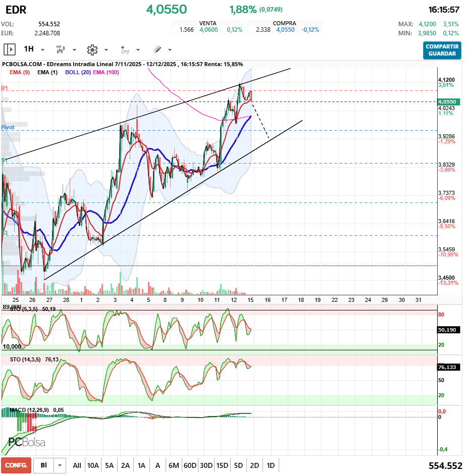The height and width of the screenshot is (476, 469).
Task: Expand the drawing tools dropdown arrow
Action: click(170, 50)
